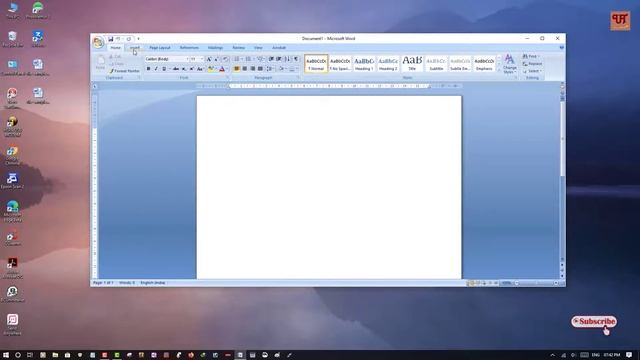
Task: Click Decrease Indent icon
Action: [x=271, y=59]
